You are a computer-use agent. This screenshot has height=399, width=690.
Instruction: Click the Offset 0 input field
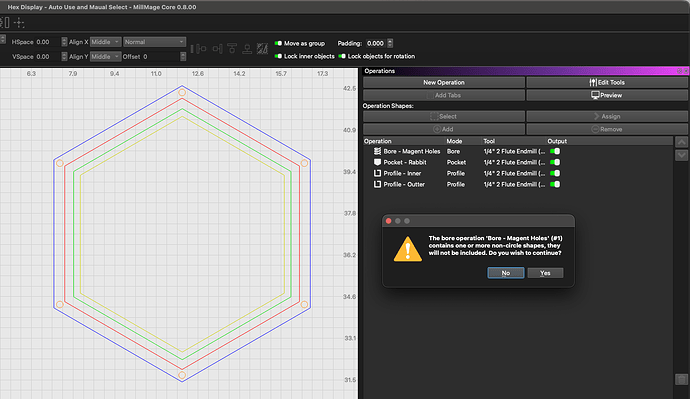coord(161,56)
